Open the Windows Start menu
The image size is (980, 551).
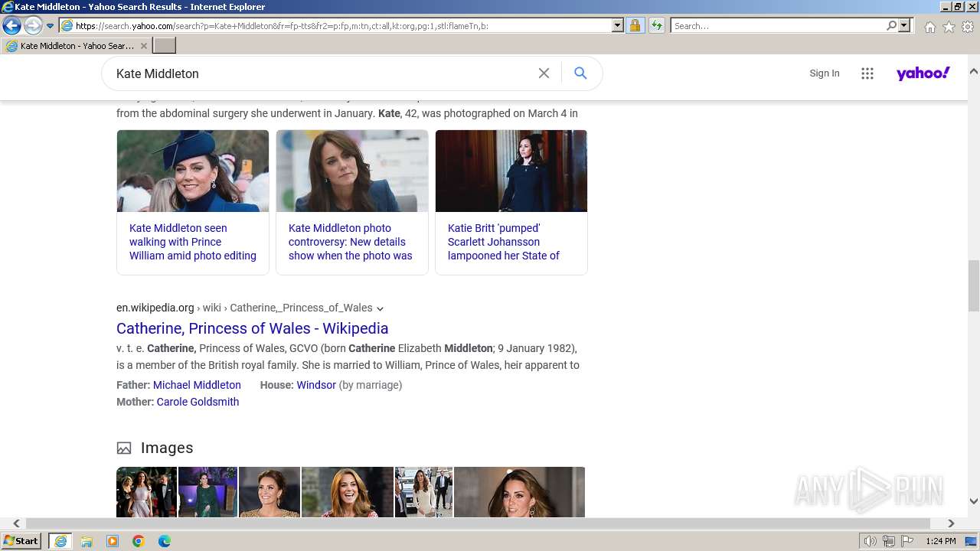21,541
